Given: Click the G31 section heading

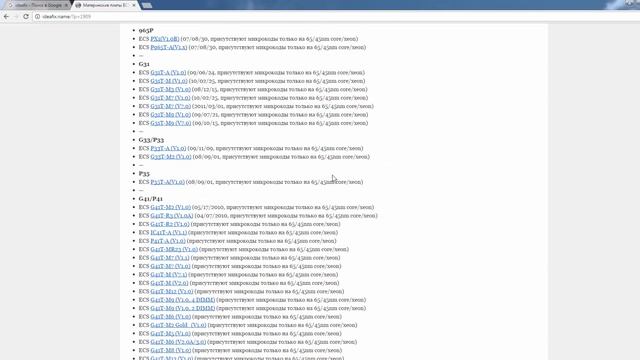Looking at the screenshot, I should point(144,64).
